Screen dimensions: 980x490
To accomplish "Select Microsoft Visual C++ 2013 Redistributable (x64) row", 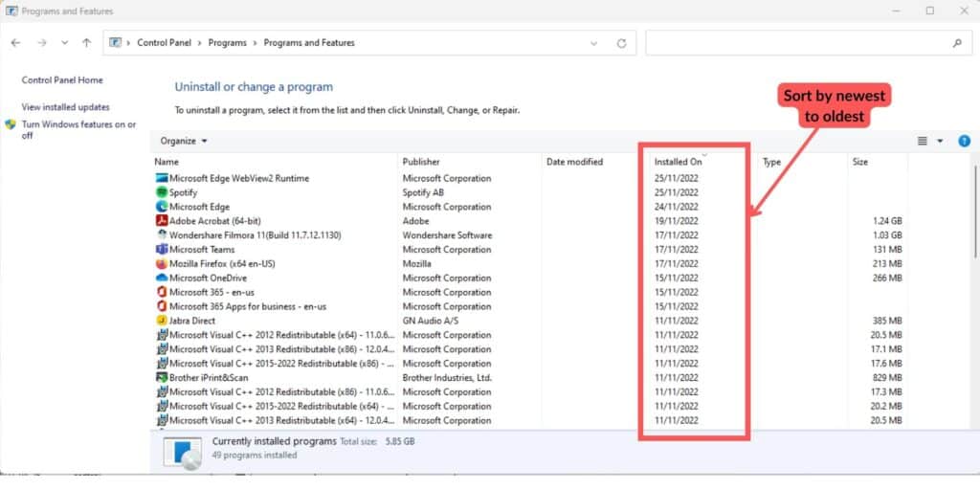I will [528, 421].
